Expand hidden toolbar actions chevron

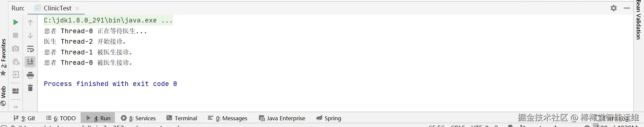(15, 107)
